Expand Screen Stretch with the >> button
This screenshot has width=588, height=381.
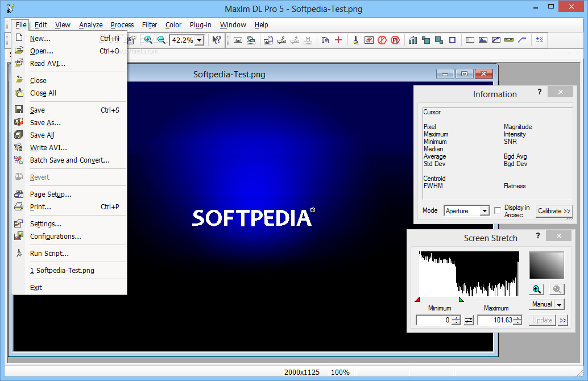click(x=563, y=320)
